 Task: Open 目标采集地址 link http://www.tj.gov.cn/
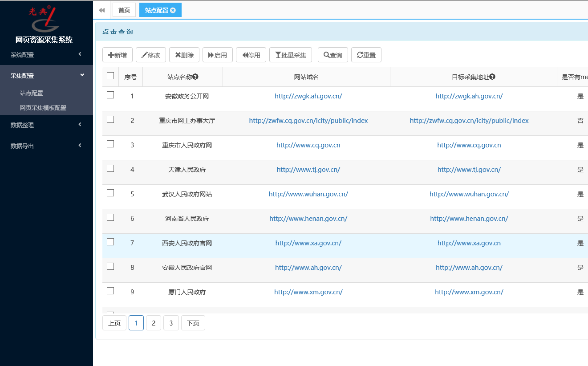(469, 170)
